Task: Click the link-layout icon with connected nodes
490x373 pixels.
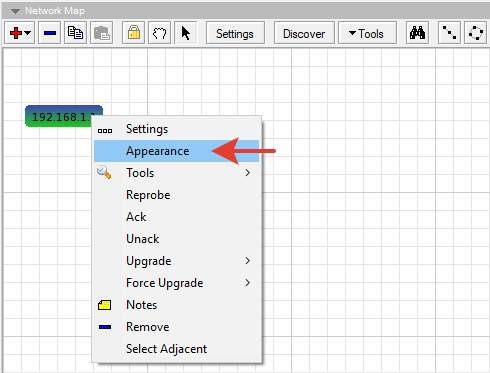Action: (x=449, y=33)
